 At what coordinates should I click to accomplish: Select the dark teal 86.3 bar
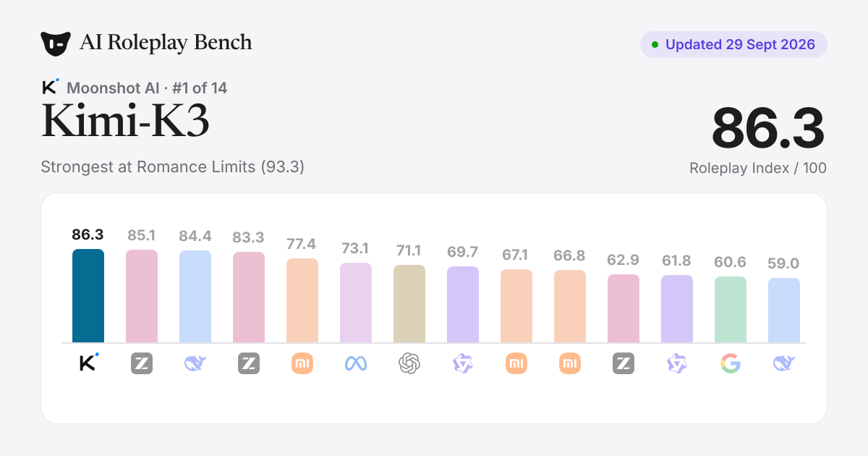pos(88,296)
